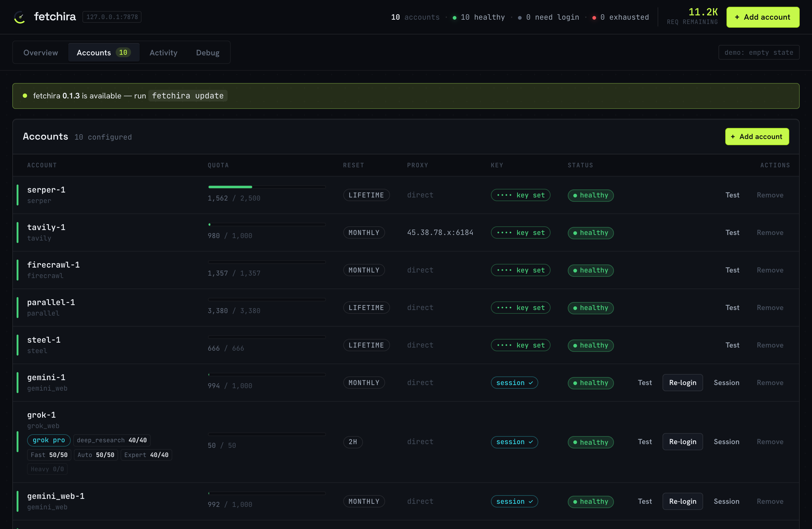The height and width of the screenshot is (529, 812).
Task: Remove the tavily-1 account
Action: (770, 233)
